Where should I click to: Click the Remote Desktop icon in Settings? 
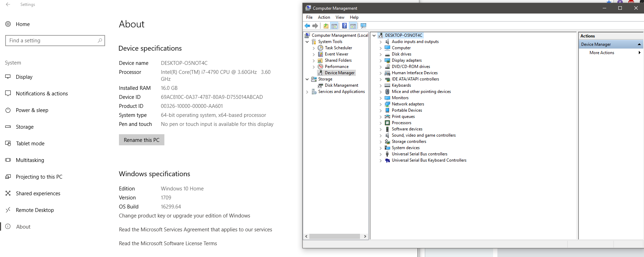8,210
